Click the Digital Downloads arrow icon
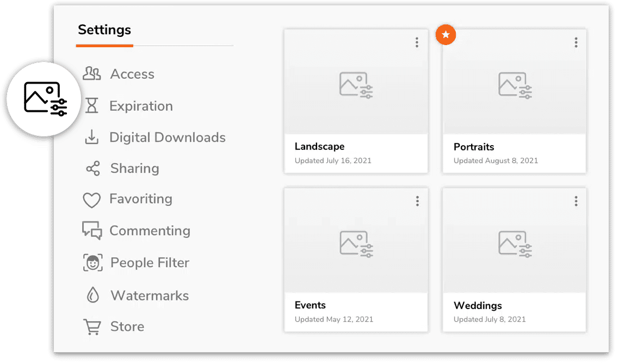Screen dimensions: 619x364 pyautogui.click(x=91, y=137)
